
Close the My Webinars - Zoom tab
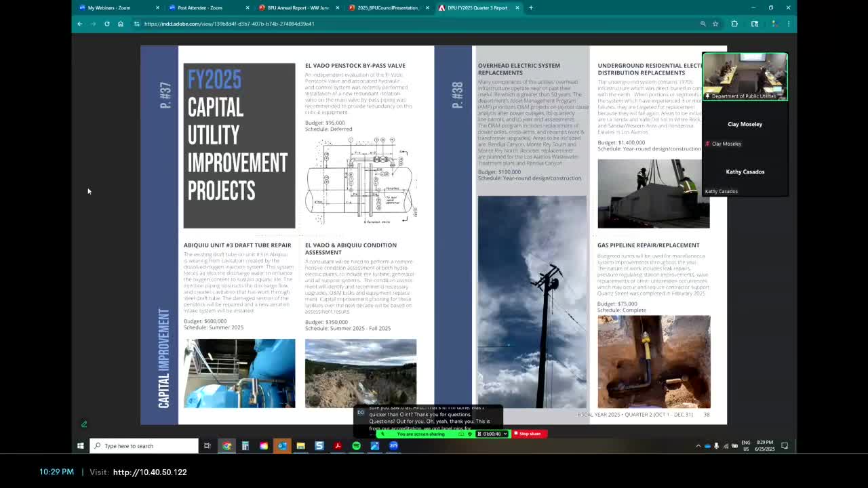(x=157, y=7)
